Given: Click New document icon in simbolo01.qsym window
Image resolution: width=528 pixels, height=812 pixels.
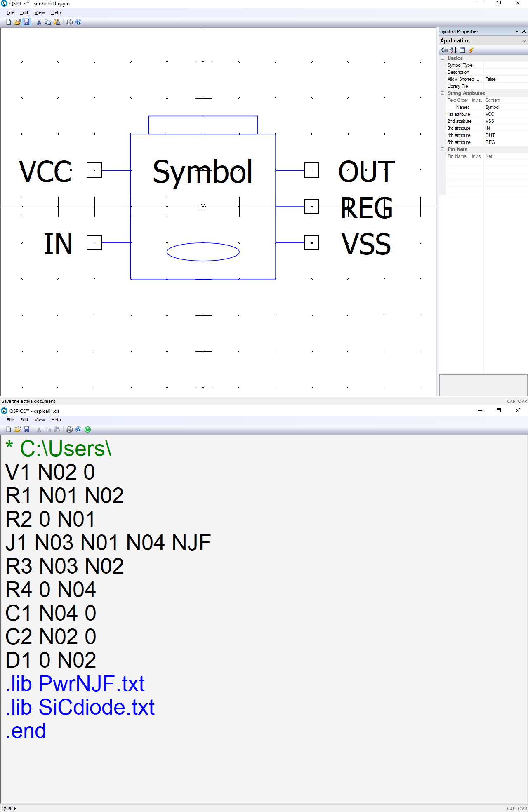Looking at the screenshot, I should click(8, 22).
